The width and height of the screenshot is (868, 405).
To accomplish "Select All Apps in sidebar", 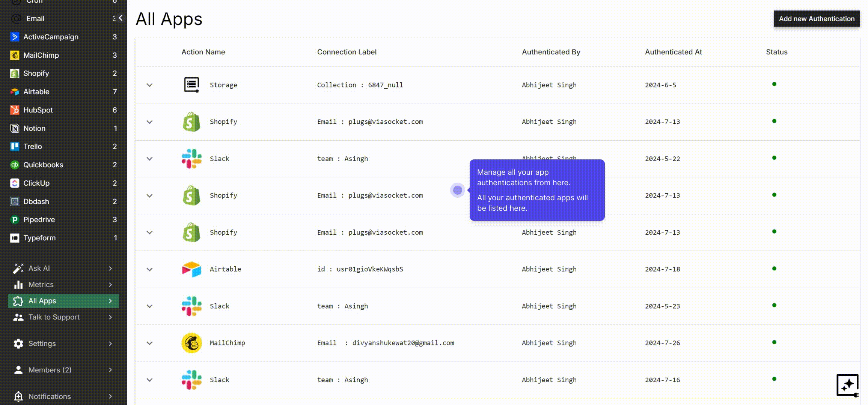I will point(63,301).
